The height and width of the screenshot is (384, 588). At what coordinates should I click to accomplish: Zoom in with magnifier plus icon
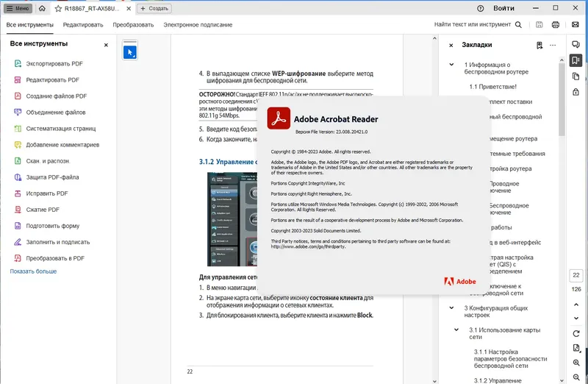(576, 363)
